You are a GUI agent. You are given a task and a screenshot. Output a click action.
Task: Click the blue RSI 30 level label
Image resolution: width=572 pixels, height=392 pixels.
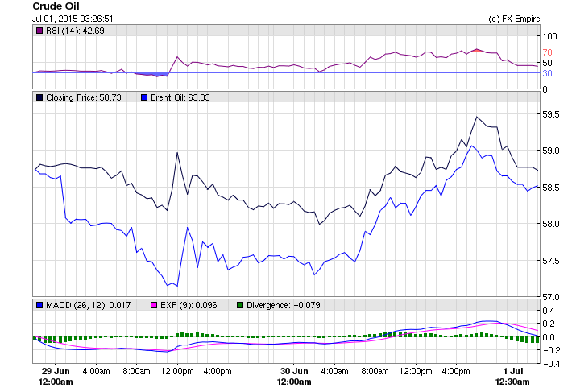[x=547, y=73]
